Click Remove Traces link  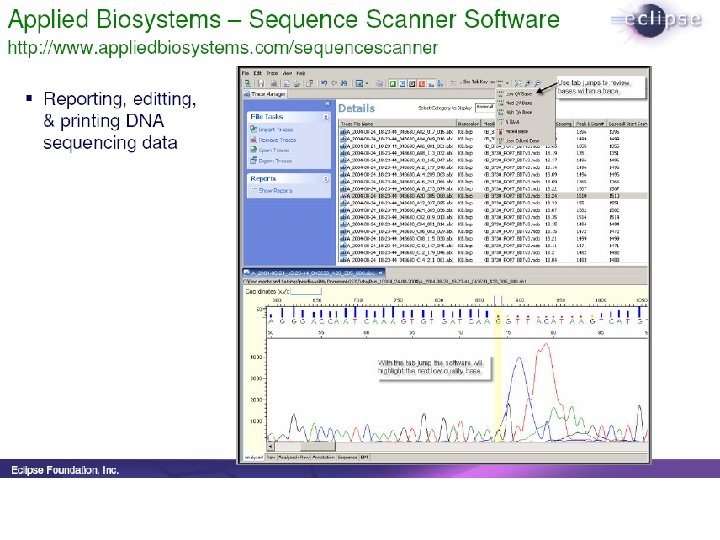click(277, 140)
